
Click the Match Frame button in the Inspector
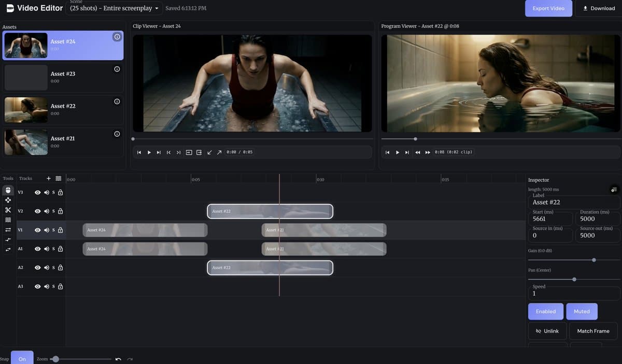(x=593, y=331)
